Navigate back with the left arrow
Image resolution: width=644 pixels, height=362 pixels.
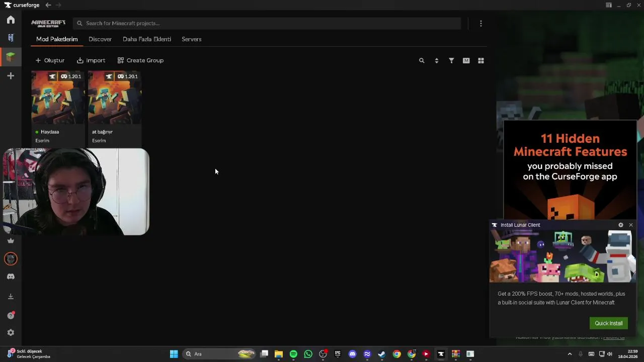point(48,5)
